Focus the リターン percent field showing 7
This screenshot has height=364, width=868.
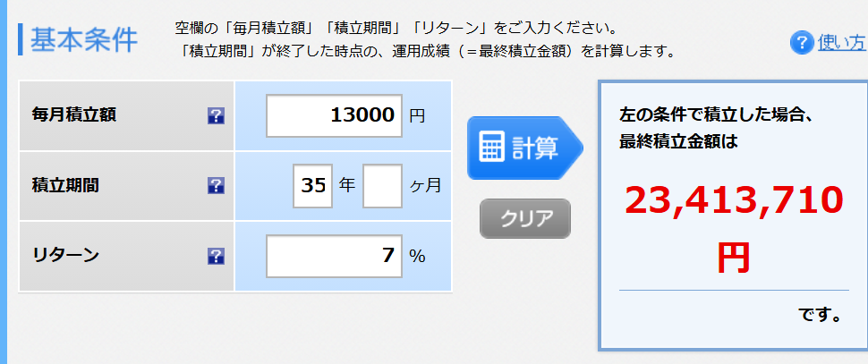point(335,256)
